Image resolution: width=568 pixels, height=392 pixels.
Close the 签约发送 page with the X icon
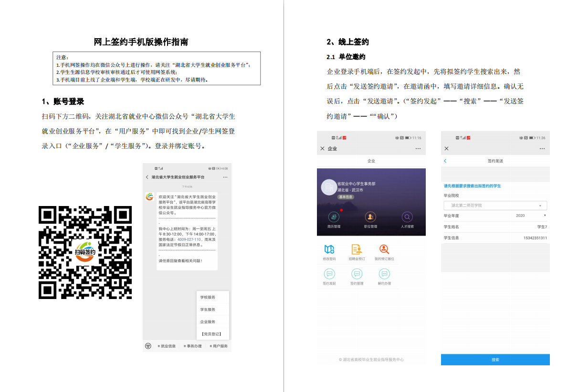click(x=446, y=149)
